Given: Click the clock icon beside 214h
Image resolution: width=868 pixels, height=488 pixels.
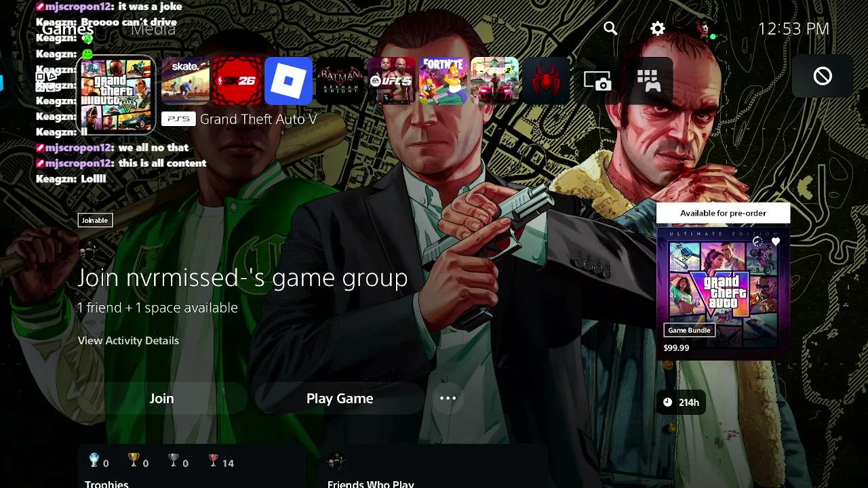Looking at the screenshot, I should (667, 403).
